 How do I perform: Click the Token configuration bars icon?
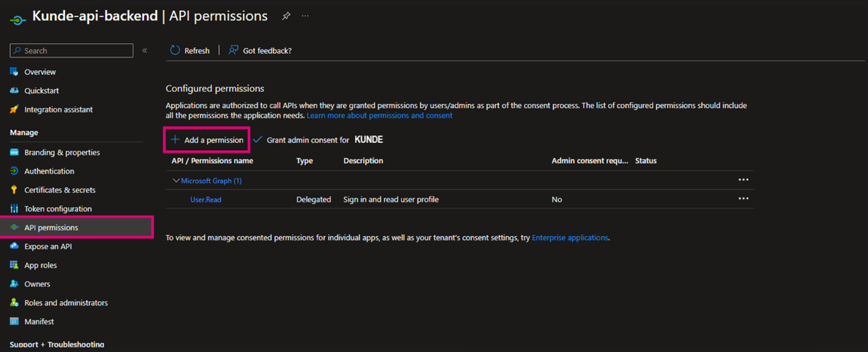point(14,208)
